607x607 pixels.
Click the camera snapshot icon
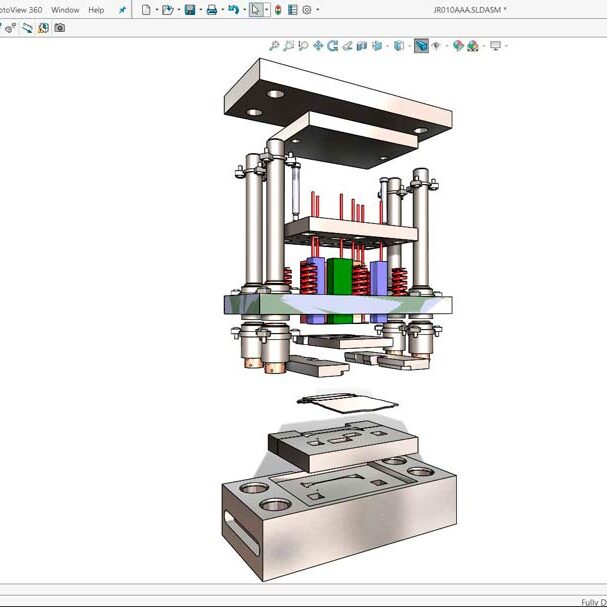click(59, 28)
